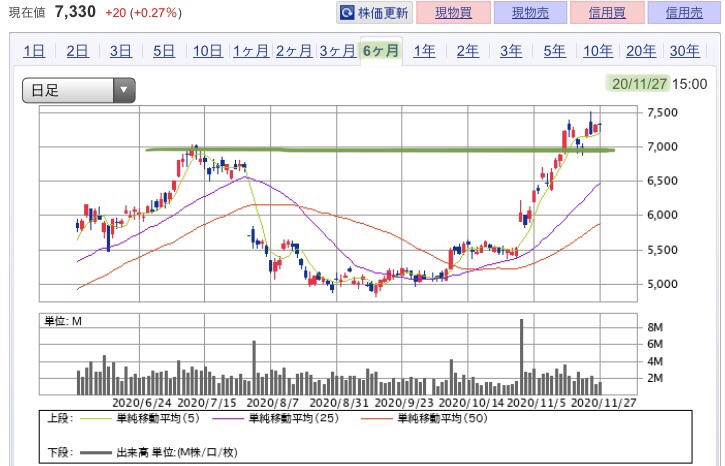Show the 30年 chart range
This screenshot has width=725, height=466.
click(x=685, y=51)
